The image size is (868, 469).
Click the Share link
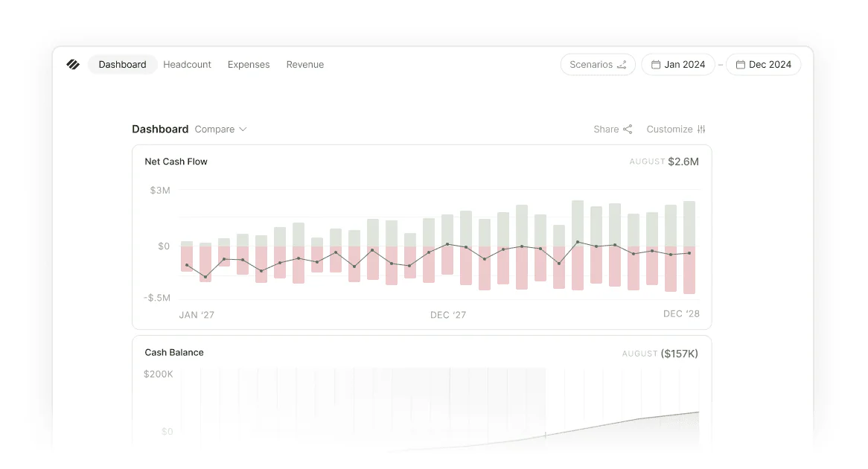coord(613,129)
